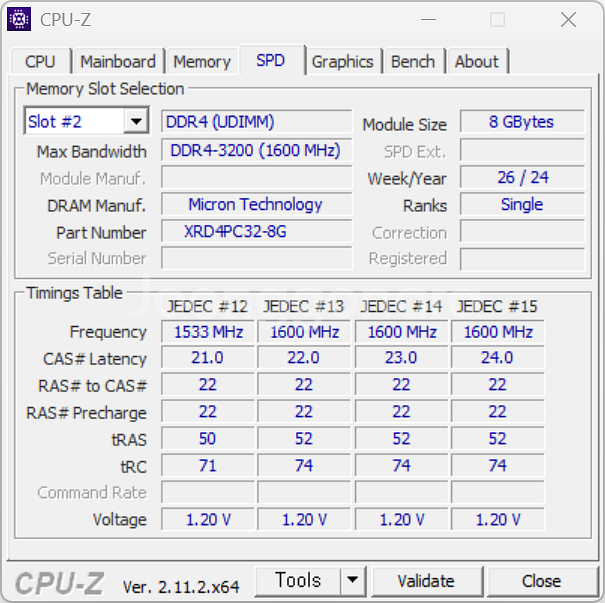Image resolution: width=605 pixels, height=603 pixels.
Task: Click the JEDEC #15 column header
Action: 497,307
